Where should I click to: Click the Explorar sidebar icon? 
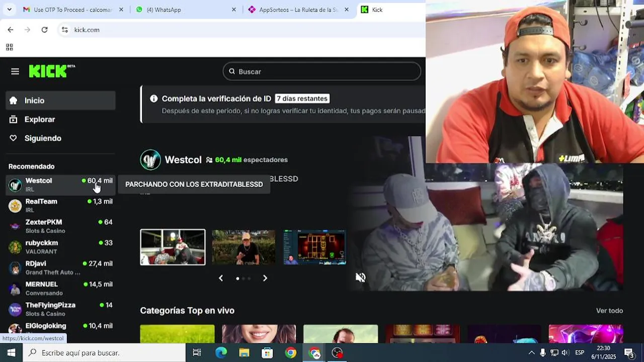pos(14,119)
